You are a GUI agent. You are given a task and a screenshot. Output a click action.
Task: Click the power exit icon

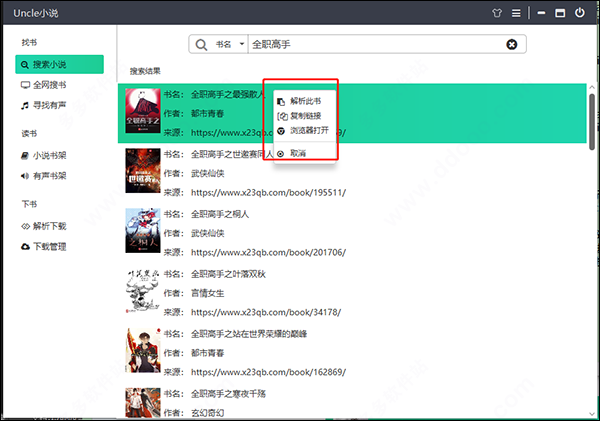pos(582,13)
